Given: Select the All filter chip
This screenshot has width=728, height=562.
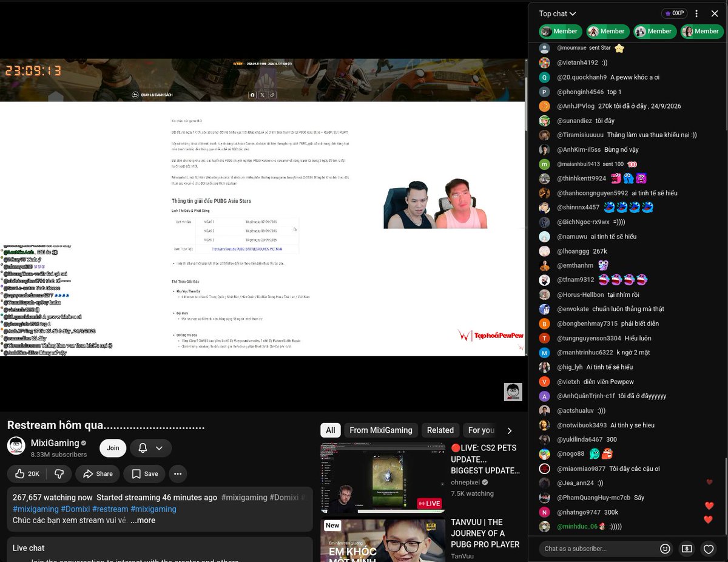Looking at the screenshot, I should [330, 430].
